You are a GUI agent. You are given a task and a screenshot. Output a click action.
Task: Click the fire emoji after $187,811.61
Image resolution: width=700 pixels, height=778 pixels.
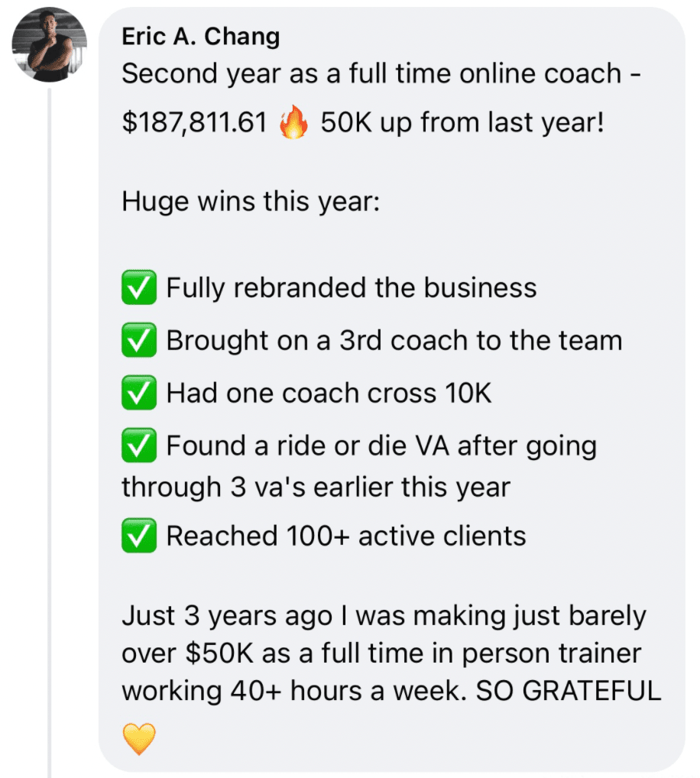(x=294, y=123)
